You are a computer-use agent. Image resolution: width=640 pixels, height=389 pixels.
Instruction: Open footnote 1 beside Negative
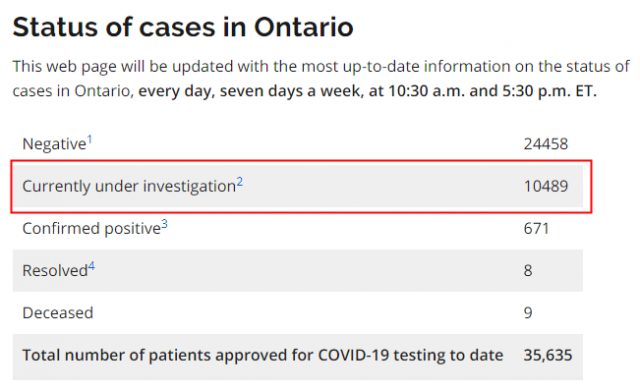(x=89, y=140)
